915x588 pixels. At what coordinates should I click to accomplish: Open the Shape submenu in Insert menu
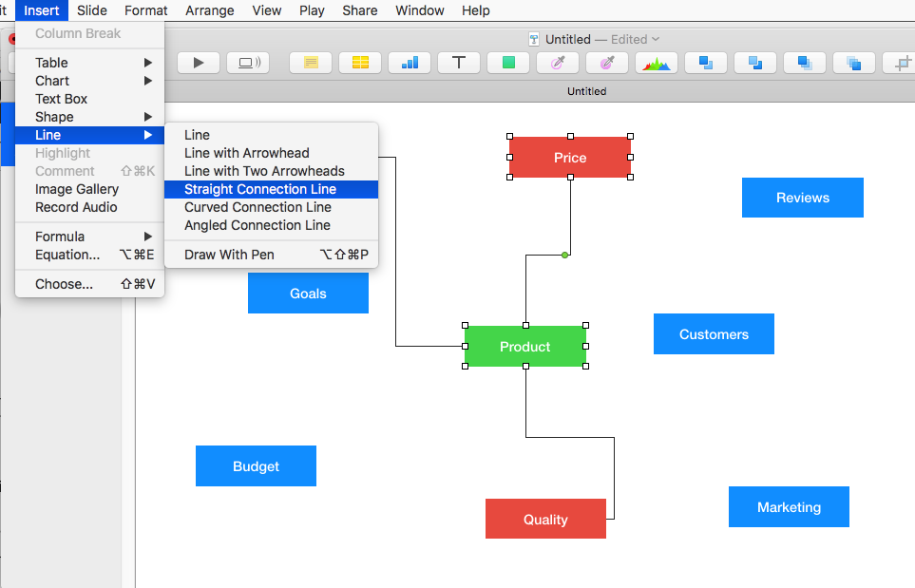89,117
